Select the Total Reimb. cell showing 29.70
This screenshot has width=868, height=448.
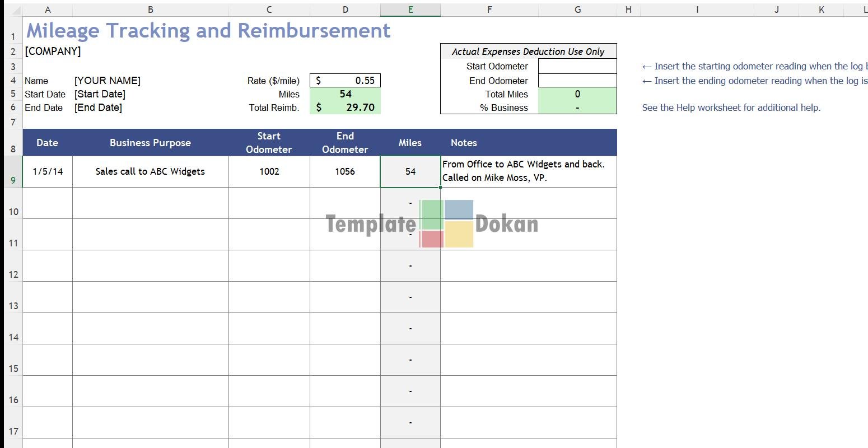[345, 108]
